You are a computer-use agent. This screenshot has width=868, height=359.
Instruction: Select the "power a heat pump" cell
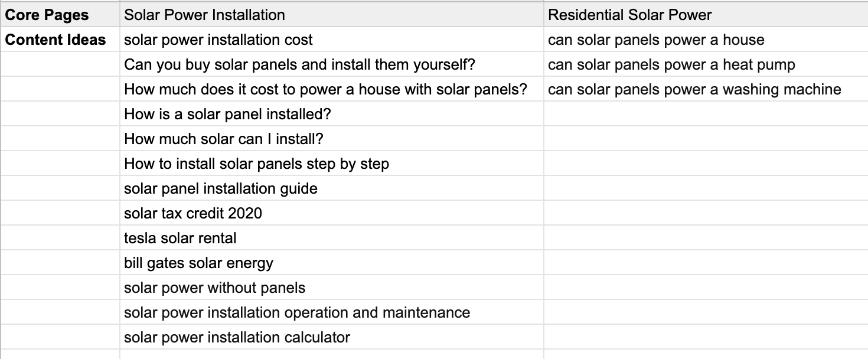point(671,64)
